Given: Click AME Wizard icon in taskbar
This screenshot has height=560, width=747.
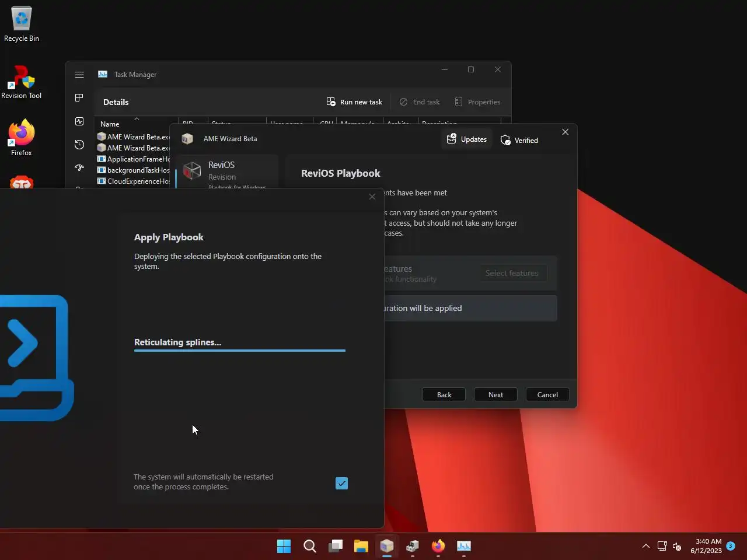Looking at the screenshot, I should click(387, 546).
